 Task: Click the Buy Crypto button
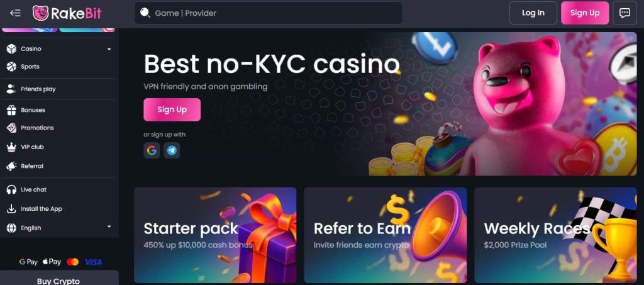pyautogui.click(x=58, y=279)
